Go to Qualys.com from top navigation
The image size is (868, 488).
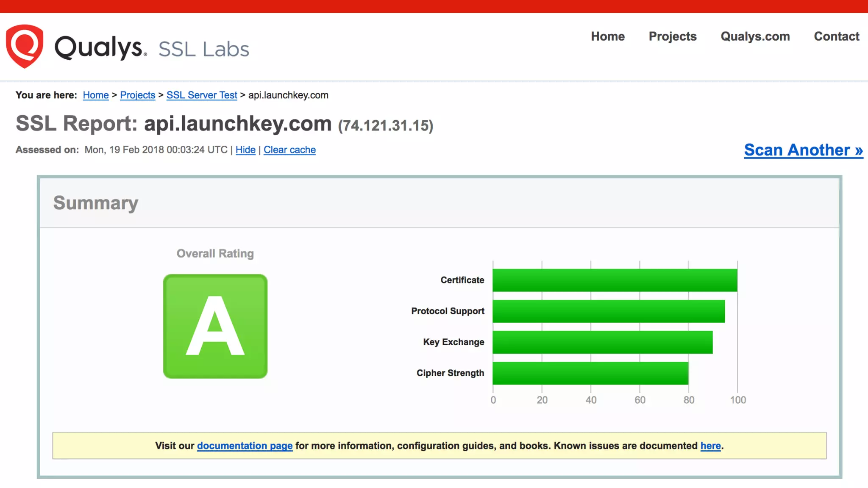(x=755, y=36)
